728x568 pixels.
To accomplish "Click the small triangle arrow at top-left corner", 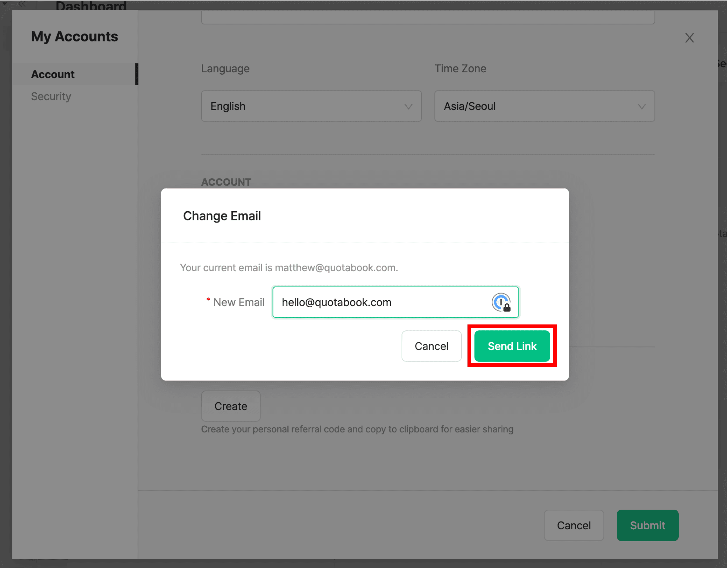I will [x=5, y=3].
